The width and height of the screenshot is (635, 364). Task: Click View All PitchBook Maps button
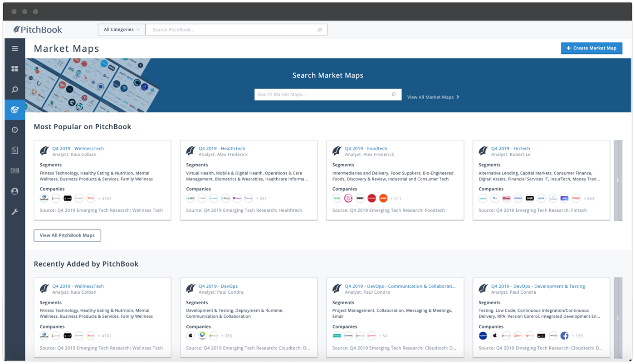point(67,235)
